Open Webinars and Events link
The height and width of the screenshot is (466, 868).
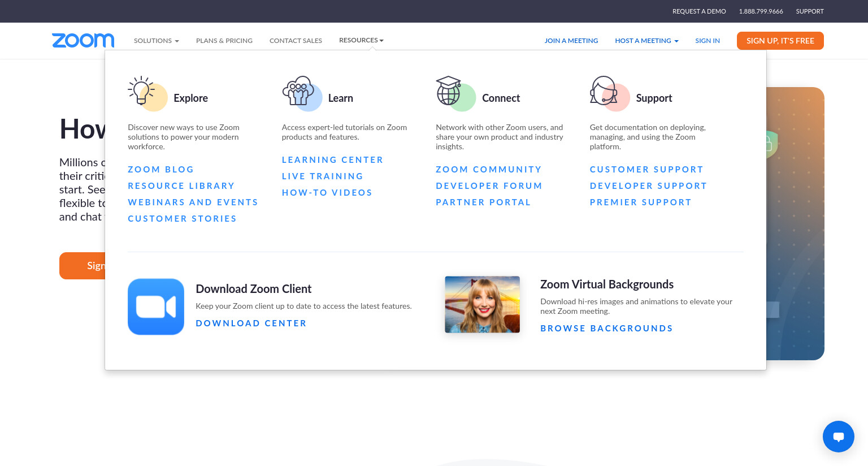pyautogui.click(x=193, y=202)
